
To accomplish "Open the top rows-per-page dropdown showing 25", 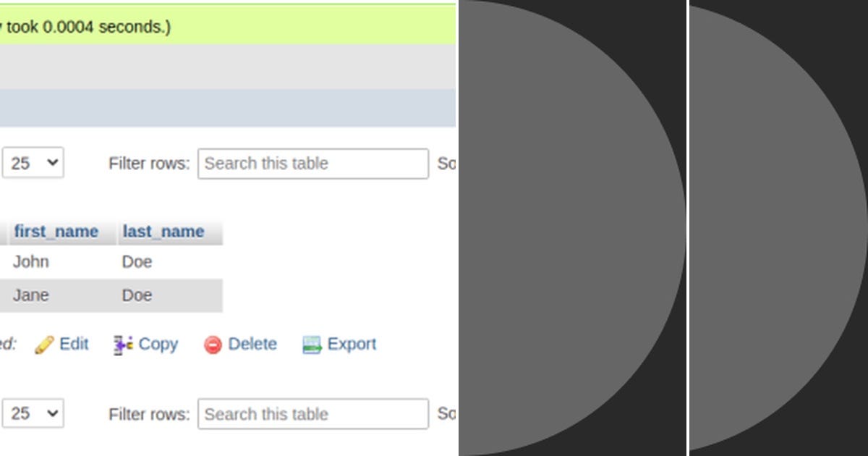I will pos(32,163).
